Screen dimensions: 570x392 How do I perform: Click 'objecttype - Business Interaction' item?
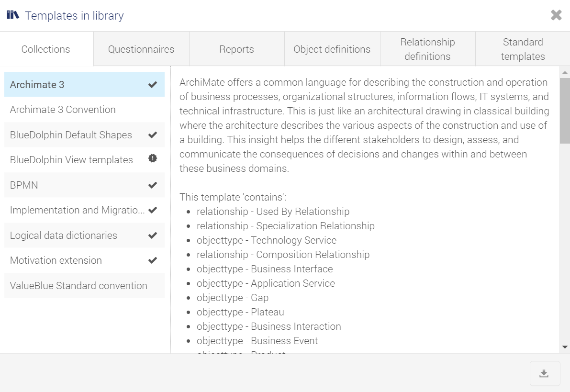[x=269, y=326]
